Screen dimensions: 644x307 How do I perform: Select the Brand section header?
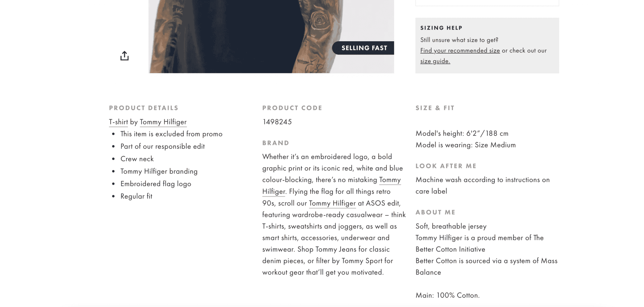point(275,143)
